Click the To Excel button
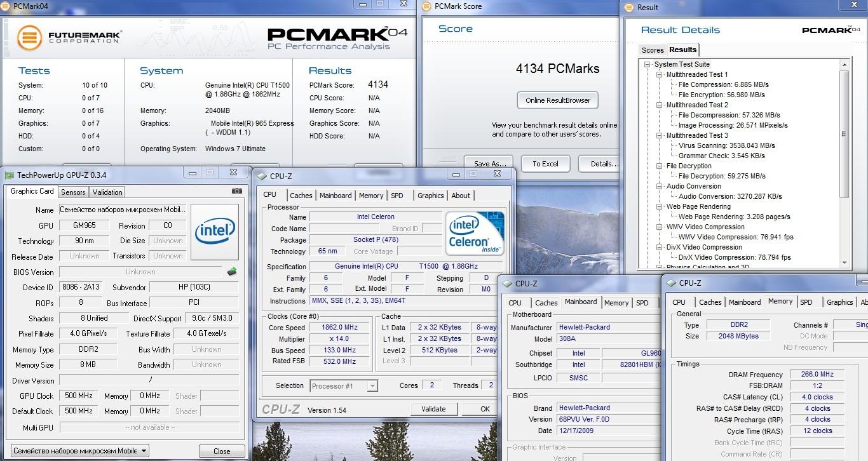868x461 pixels. tap(545, 163)
